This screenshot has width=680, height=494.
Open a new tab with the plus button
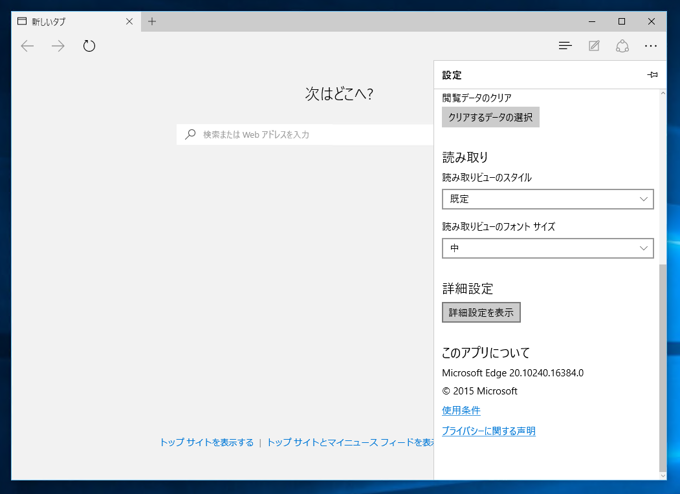(152, 21)
